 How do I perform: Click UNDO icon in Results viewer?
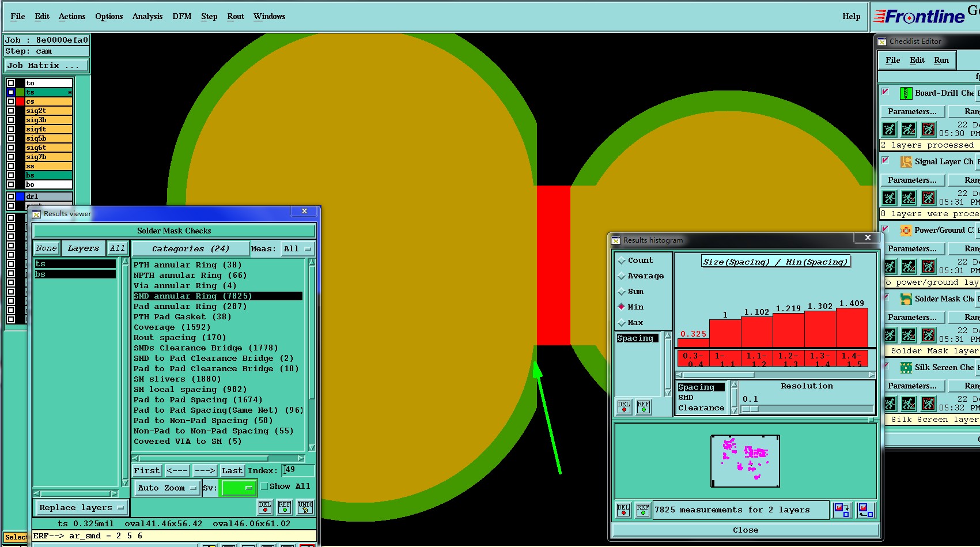(x=305, y=507)
